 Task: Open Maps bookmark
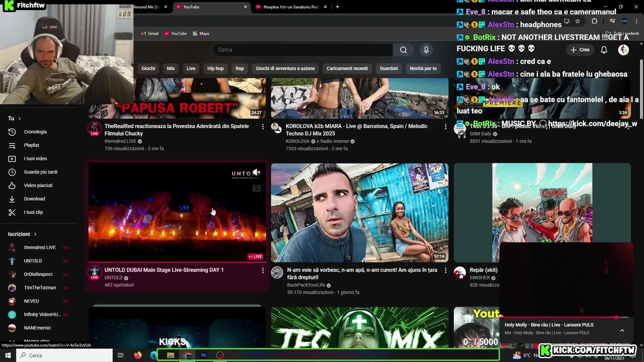tap(201, 34)
